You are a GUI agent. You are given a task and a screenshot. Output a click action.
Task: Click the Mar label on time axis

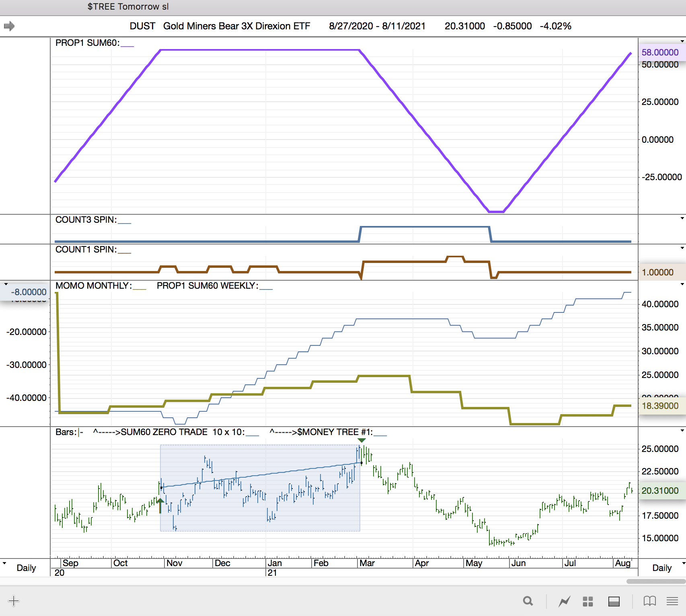367,563
